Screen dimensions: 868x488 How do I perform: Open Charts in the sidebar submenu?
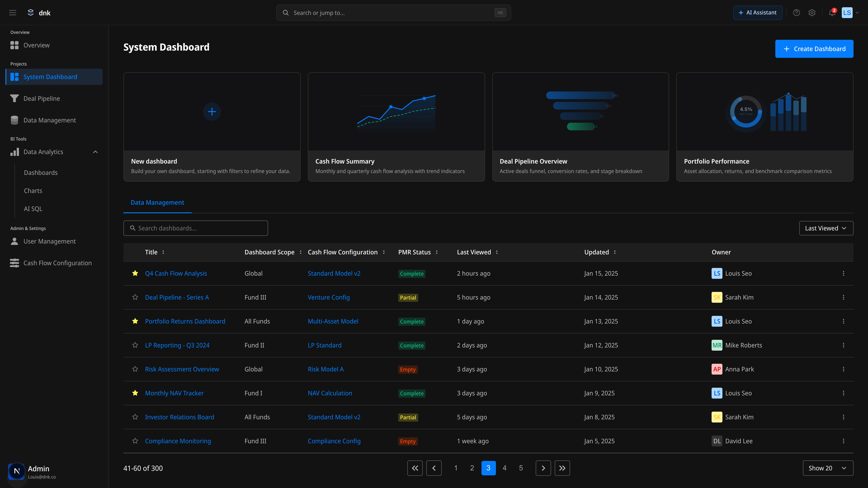(33, 191)
